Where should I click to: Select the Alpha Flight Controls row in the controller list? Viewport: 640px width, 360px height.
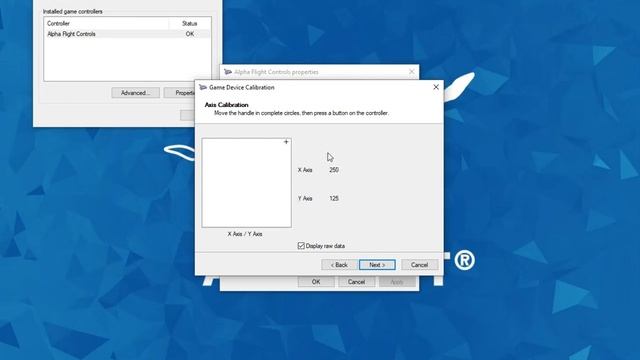pos(127,34)
